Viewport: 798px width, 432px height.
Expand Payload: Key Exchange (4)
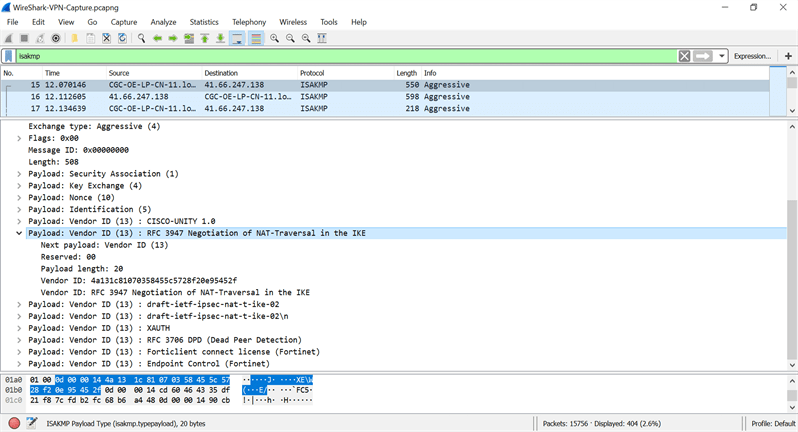click(x=19, y=186)
